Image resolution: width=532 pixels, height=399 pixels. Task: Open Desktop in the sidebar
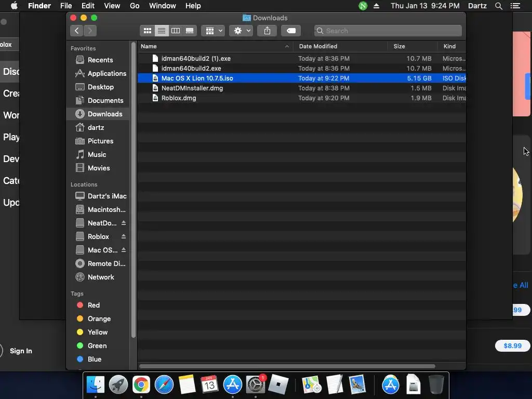click(98, 87)
